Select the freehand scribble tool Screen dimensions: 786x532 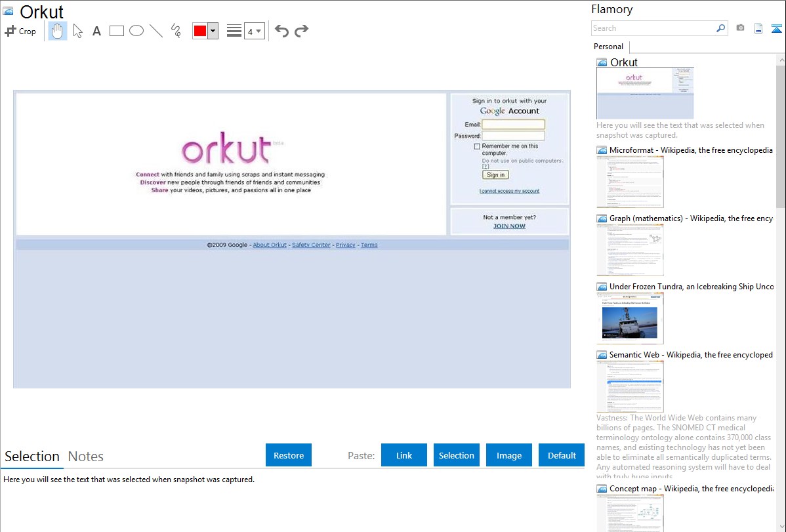[x=176, y=31]
